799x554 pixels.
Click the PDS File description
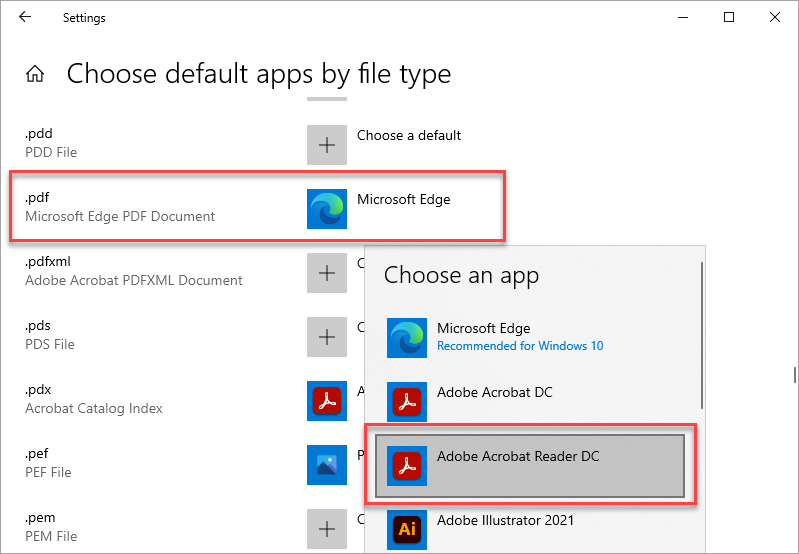pyautogui.click(x=50, y=345)
